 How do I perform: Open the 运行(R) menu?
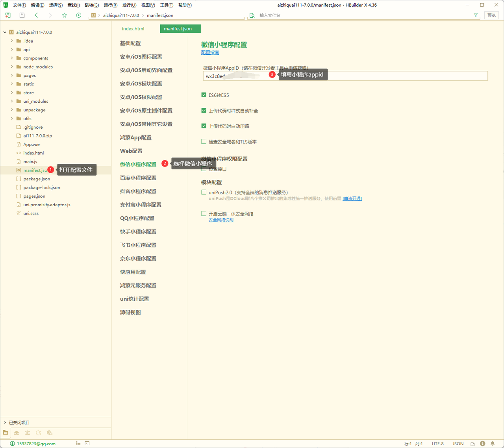(x=111, y=5)
